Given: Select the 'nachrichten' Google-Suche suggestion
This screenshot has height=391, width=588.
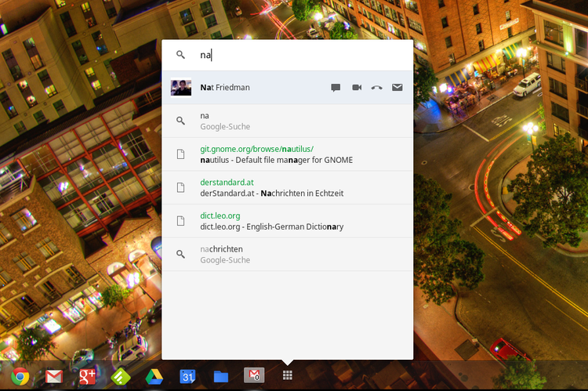Looking at the screenshot, I should (x=287, y=255).
